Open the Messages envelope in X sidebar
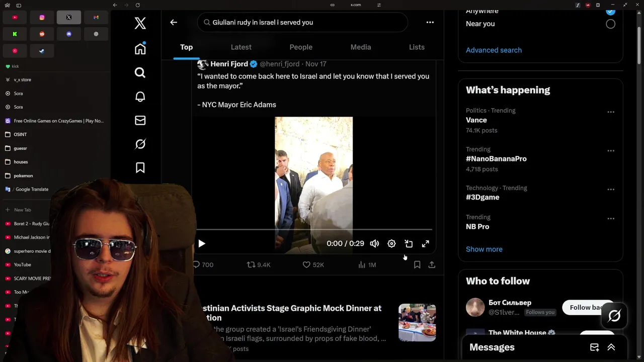644x362 pixels. (x=140, y=120)
